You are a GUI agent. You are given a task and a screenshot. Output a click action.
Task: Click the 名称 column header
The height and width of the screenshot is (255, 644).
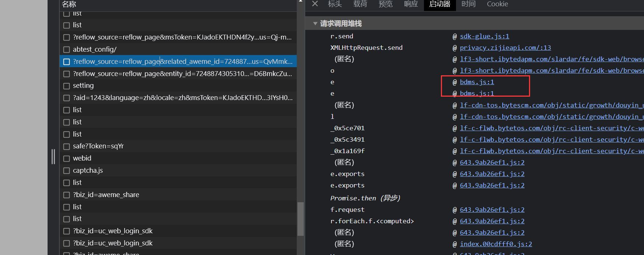178,4
